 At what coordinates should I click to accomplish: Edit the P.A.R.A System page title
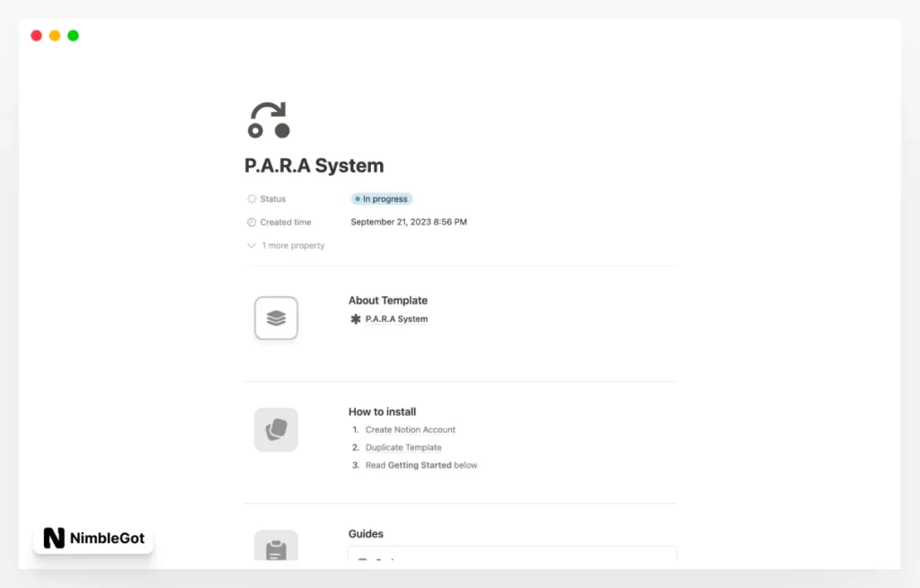(314, 165)
